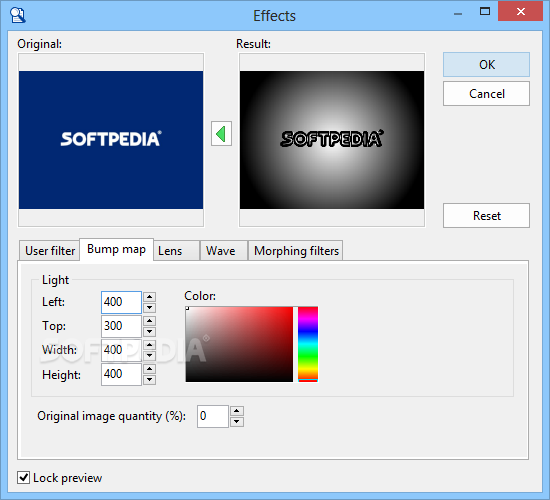Click the Height light value field
550x500 pixels.
tap(121, 374)
